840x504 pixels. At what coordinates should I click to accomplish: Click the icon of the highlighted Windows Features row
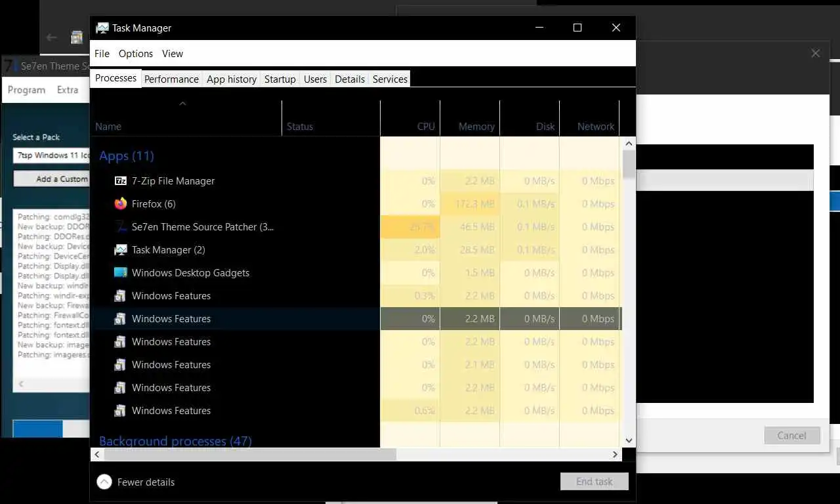coord(120,319)
